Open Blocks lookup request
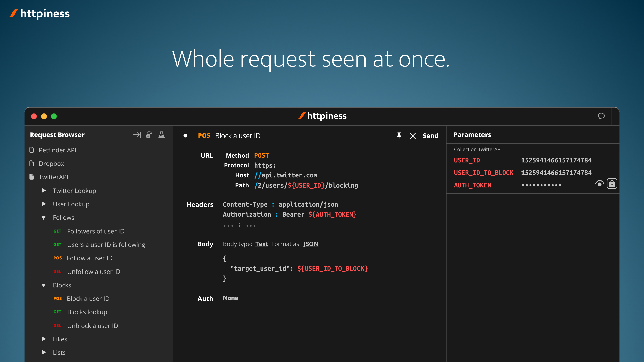This screenshot has width=644, height=362. point(87,312)
